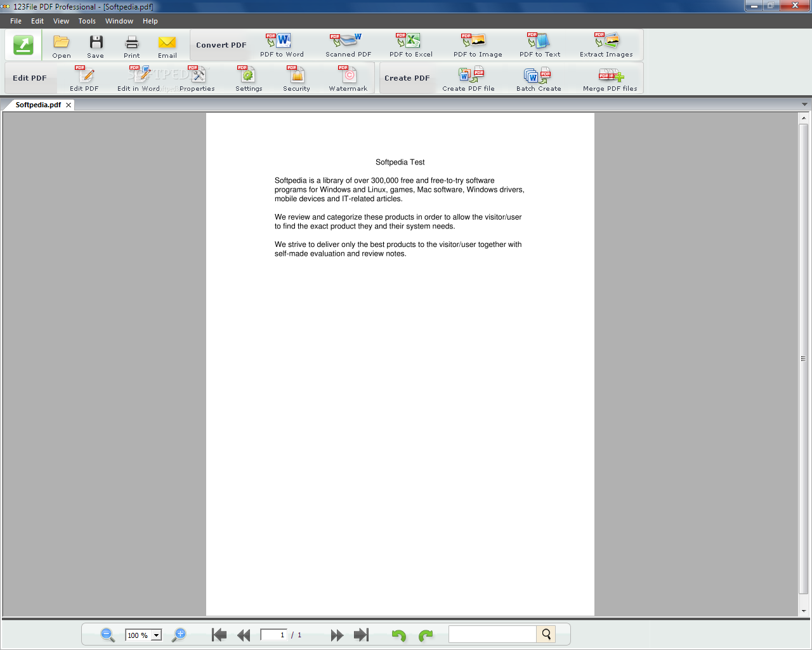Click the vertical scrollbar thumb
Viewport: 812px width, 650px height.
(x=803, y=359)
